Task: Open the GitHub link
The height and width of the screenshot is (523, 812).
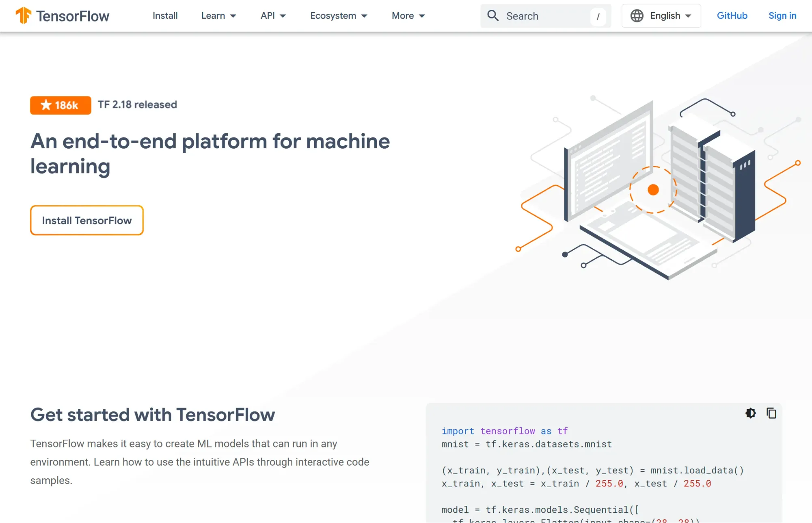Action: pyautogui.click(x=732, y=15)
